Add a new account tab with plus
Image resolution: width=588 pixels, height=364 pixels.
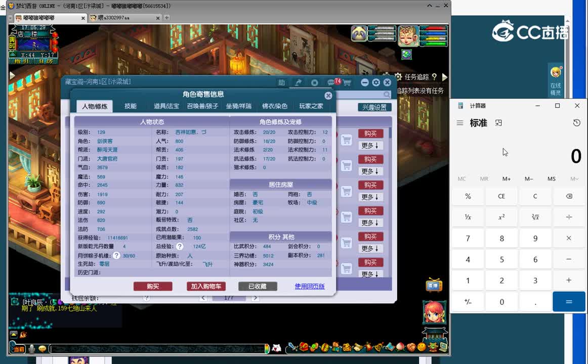(x=167, y=18)
